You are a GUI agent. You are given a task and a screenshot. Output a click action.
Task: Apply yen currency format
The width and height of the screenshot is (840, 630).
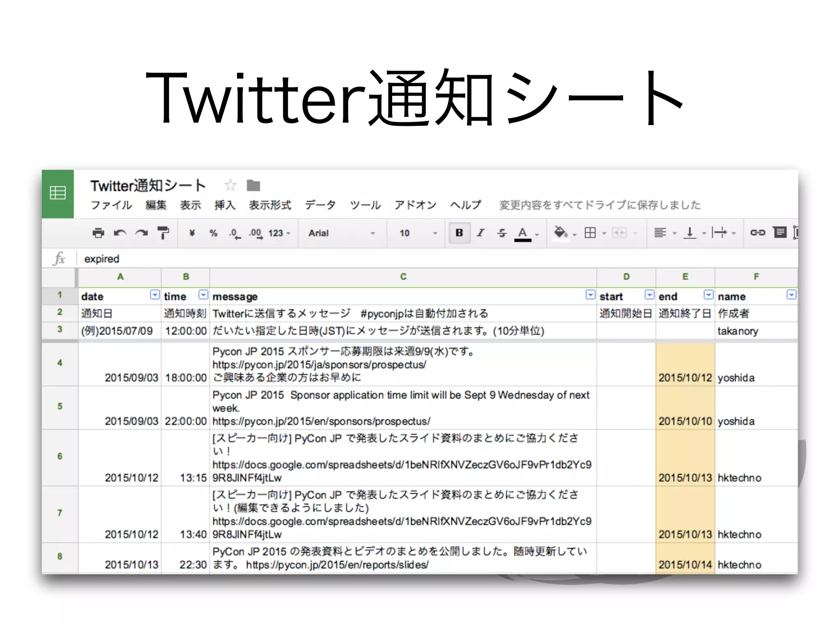tap(192, 233)
